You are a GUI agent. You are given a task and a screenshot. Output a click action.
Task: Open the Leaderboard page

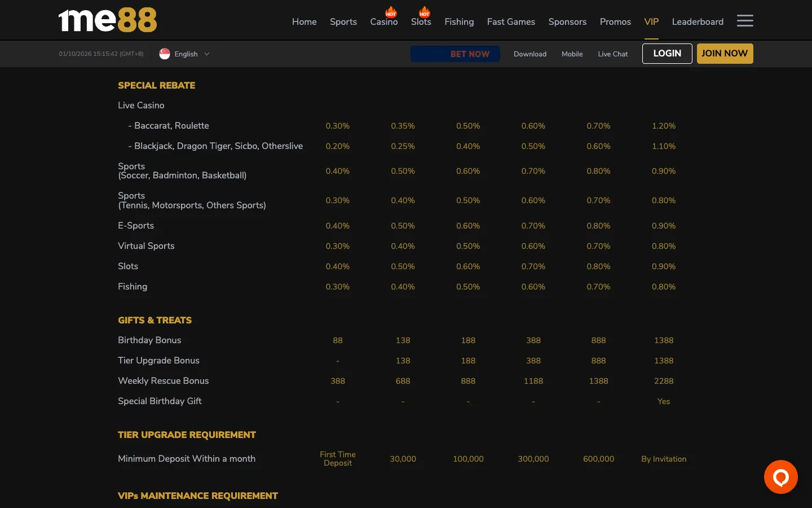(x=698, y=21)
